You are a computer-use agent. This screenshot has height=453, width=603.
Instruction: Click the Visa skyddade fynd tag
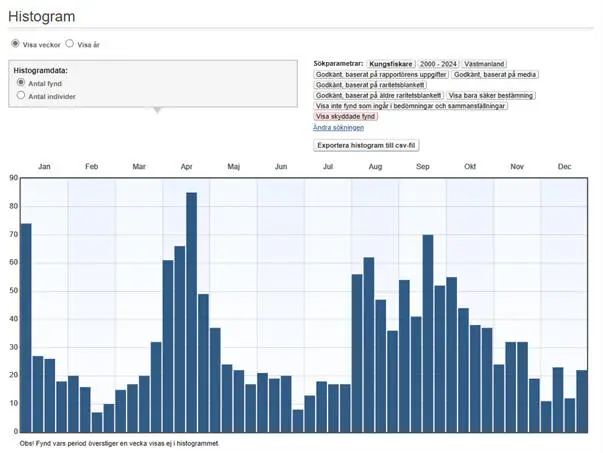click(x=345, y=117)
